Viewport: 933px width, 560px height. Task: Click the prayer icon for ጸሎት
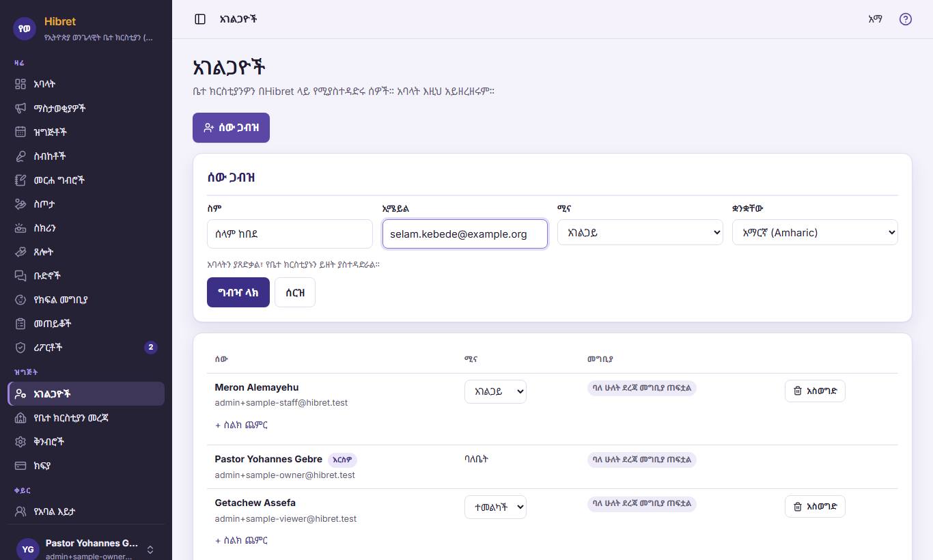pos(20,252)
